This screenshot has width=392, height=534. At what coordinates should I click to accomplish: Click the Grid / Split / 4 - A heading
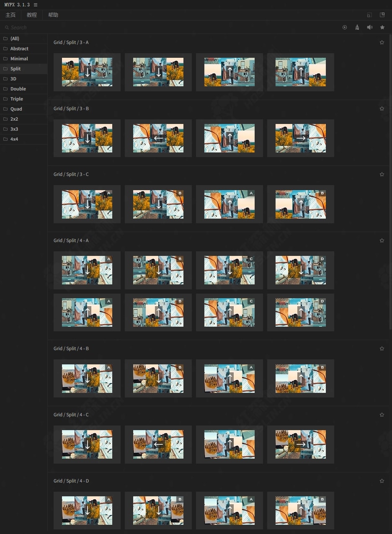click(71, 240)
